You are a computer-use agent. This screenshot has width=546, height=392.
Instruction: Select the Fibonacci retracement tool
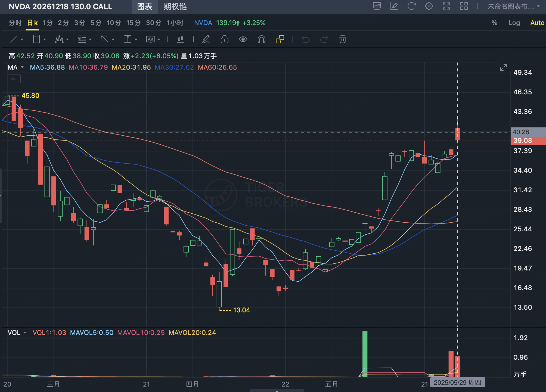82,39
